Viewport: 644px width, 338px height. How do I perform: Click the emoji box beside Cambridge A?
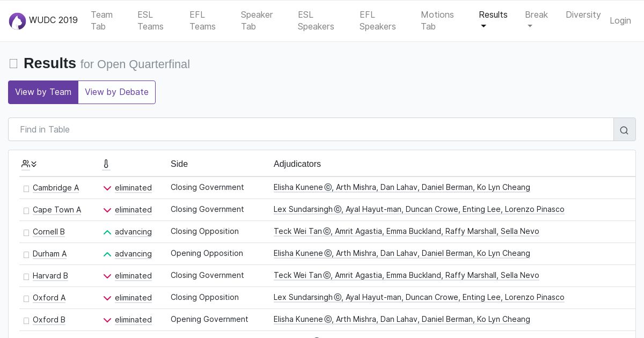(26, 189)
